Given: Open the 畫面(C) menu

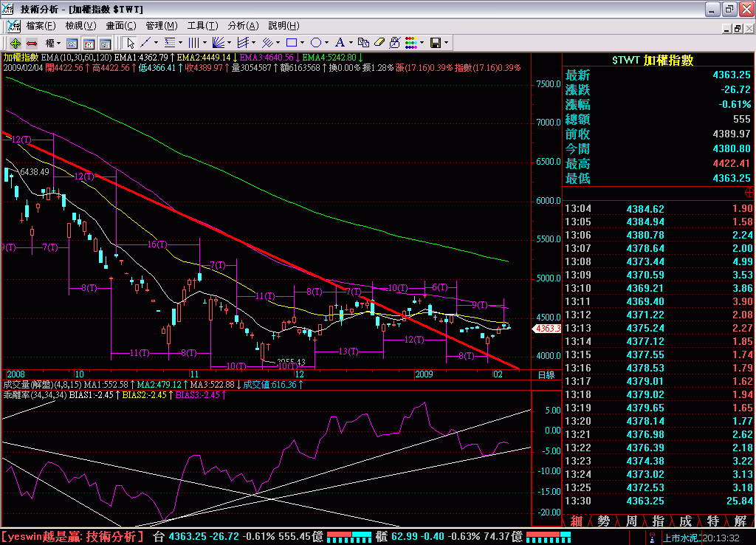Looking at the screenshot, I should click(121, 26).
